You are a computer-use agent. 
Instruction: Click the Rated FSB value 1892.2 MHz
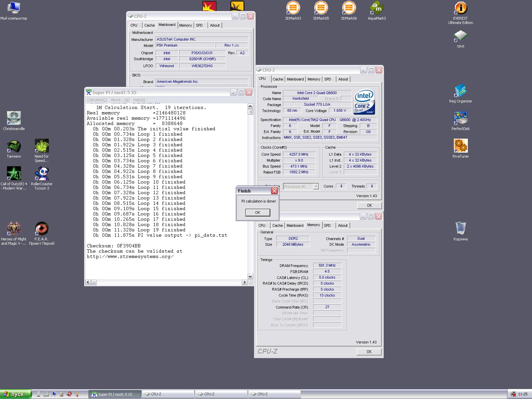(299, 172)
